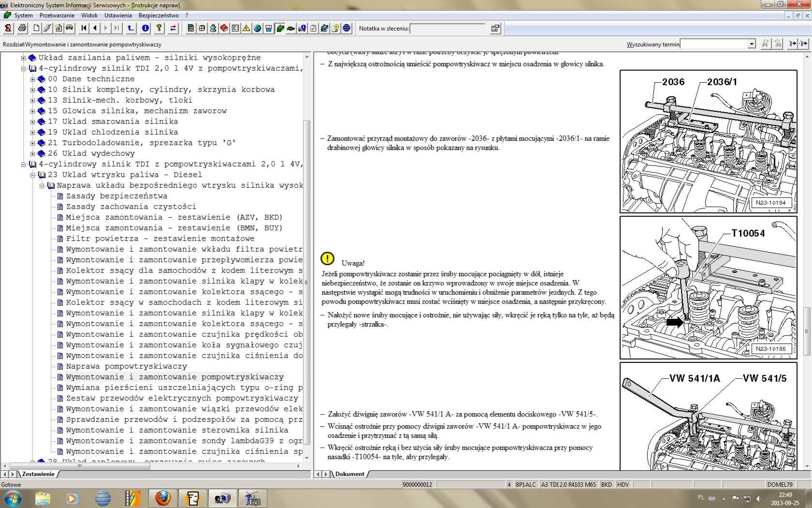
Task: Select the Zestawienie tab
Action: (38, 474)
